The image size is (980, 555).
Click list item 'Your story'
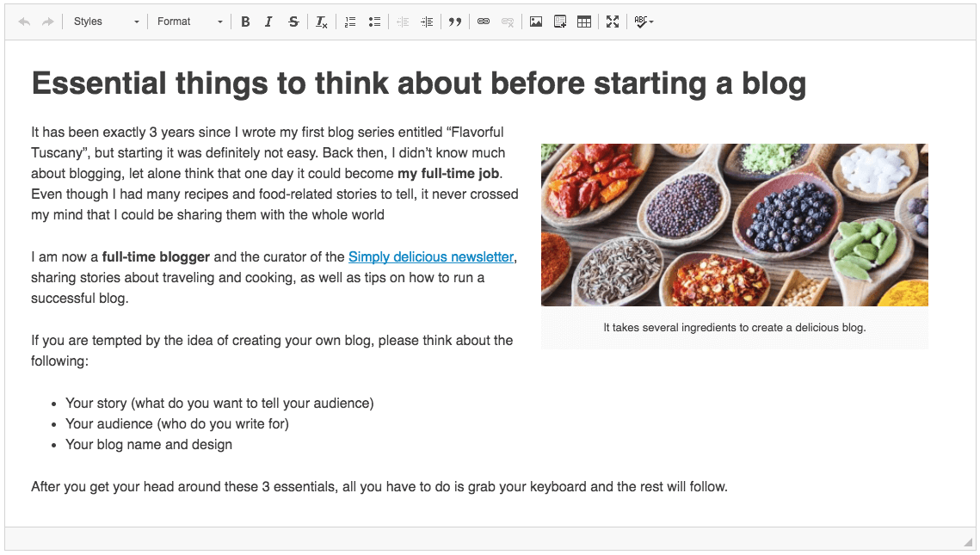coord(219,403)
